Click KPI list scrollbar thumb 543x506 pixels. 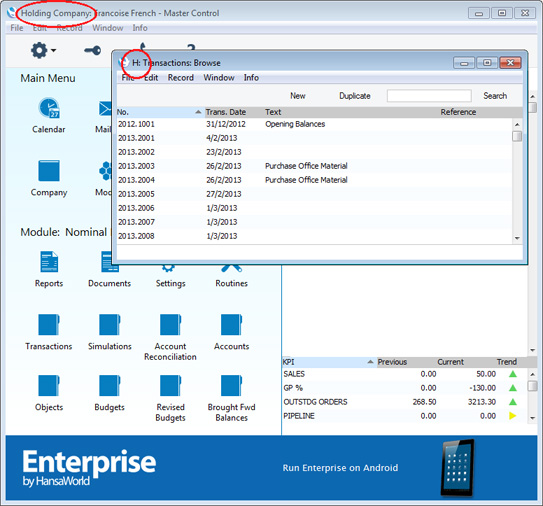[x=533, y=386]
